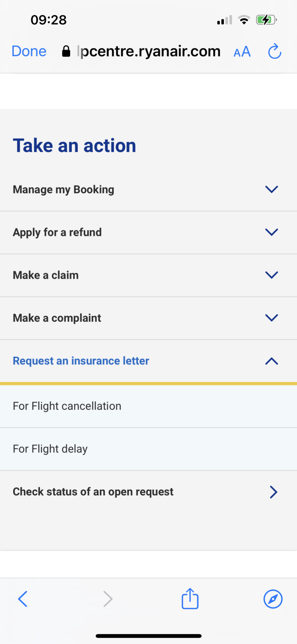Image resolution: width=297 pixels, height=644 pixels.
Task: Tap the browser back arrow
Action: pyautogui.click(x=23, y=599)
